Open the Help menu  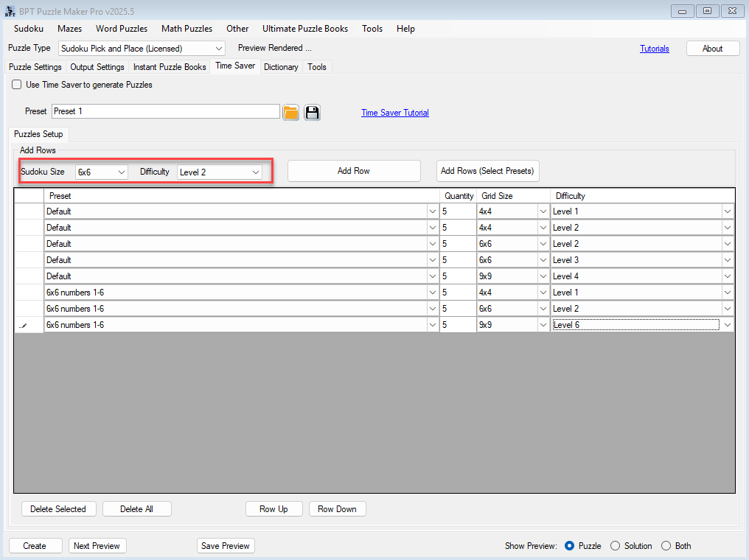pos(405,29)
